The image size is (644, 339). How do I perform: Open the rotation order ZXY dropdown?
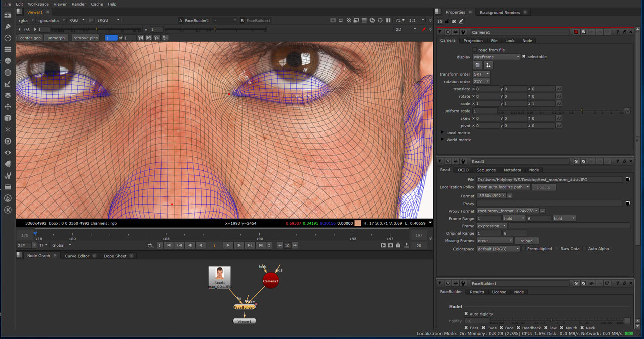coord(480,81)
